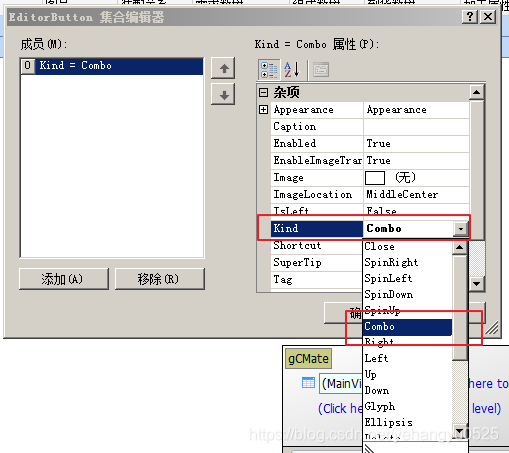Select the ImageLocation property row
Image resolution: width=509 pixels, height=453 pixels.
coord(370,195)
